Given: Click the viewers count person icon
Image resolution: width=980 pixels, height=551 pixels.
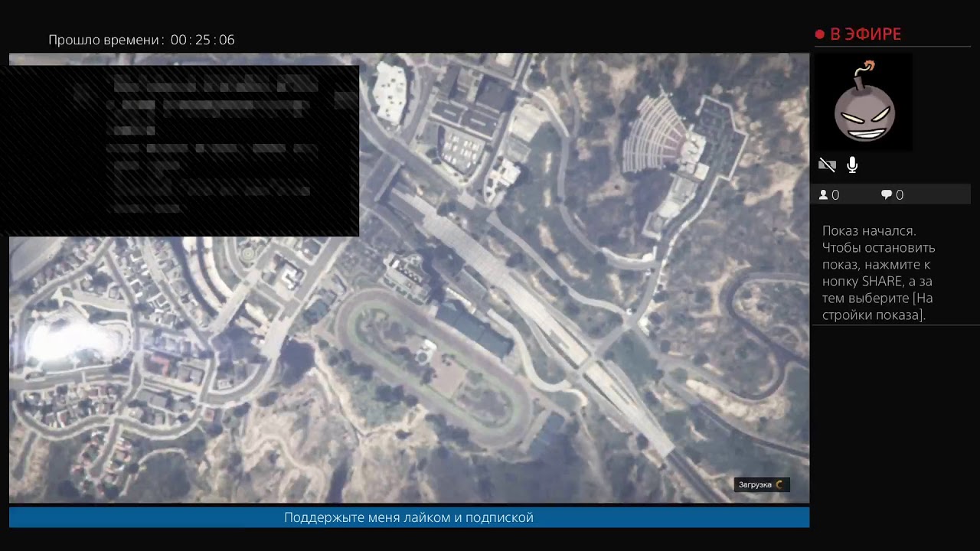Looking at the screenshot, I should tap(824, 195).
